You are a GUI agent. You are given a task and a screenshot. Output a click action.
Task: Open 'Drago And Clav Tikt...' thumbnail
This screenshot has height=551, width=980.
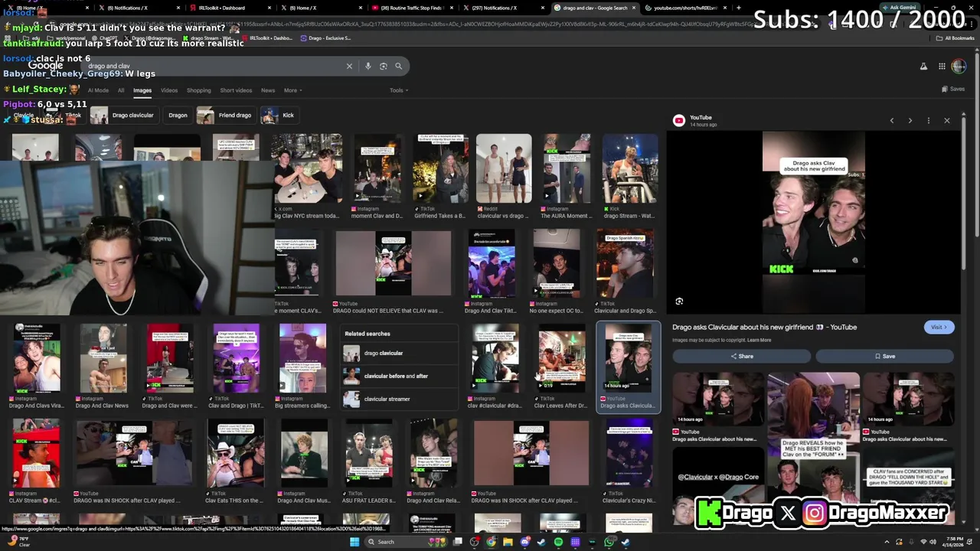[x=492, y=265]
